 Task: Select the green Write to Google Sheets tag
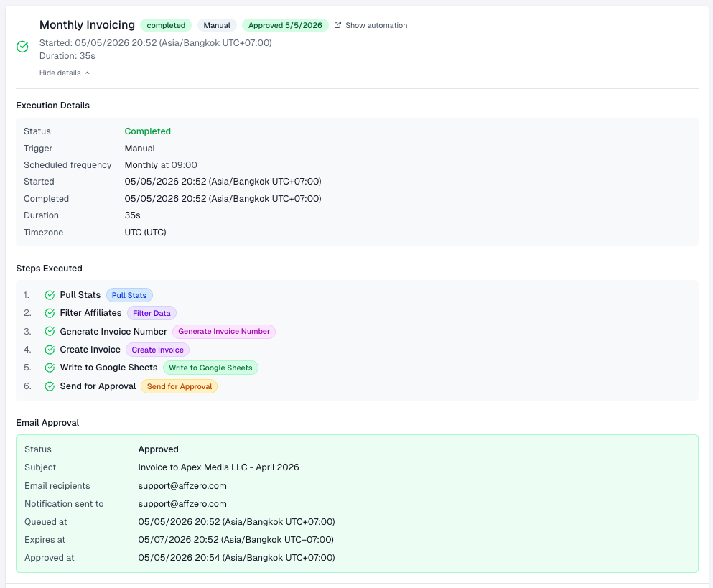[x=210, y=368]
